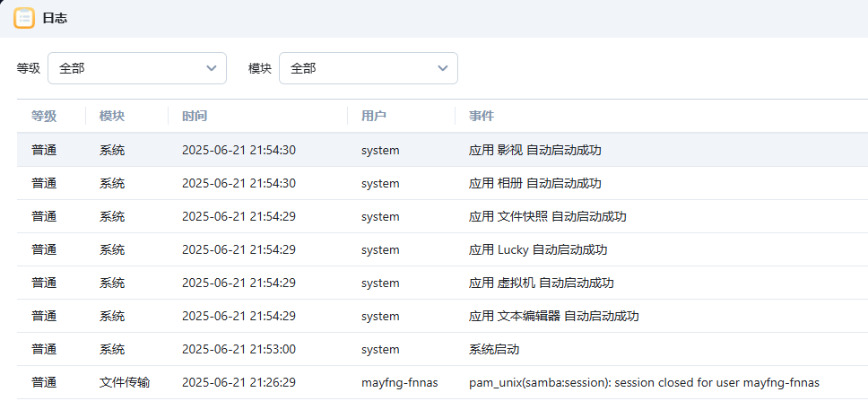Click the 等级 column header
The image size is (868, 401).
44,116
